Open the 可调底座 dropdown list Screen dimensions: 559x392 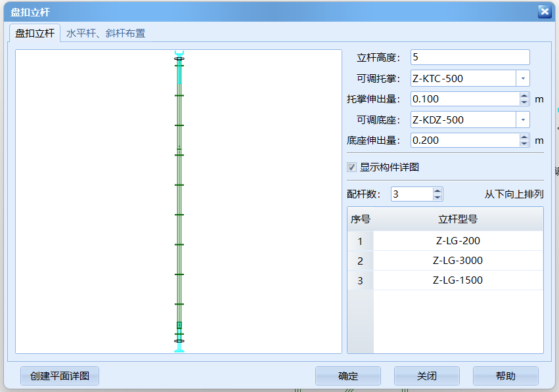[x=523, y=119]
